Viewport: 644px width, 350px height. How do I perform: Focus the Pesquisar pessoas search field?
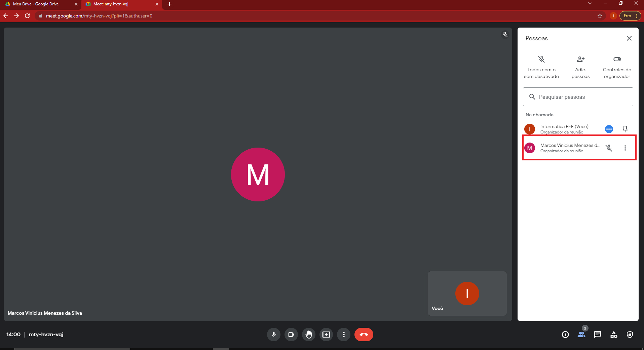click(x=578, y=97)
